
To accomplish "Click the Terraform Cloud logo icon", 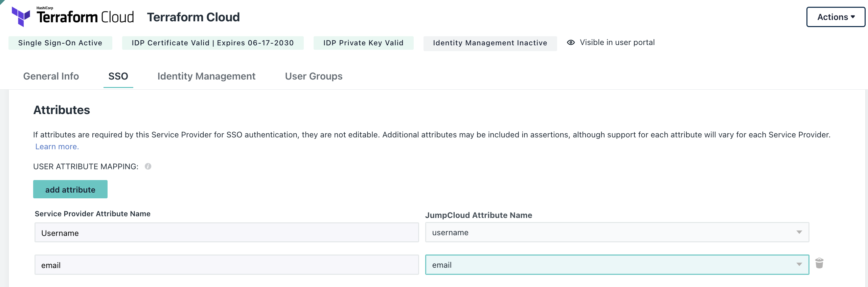I will pos(21,17).
